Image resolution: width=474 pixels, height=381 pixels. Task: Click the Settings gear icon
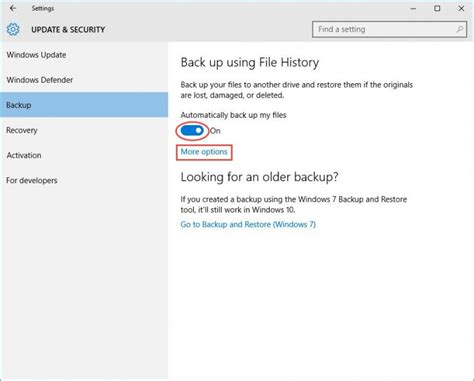point(13,30)
